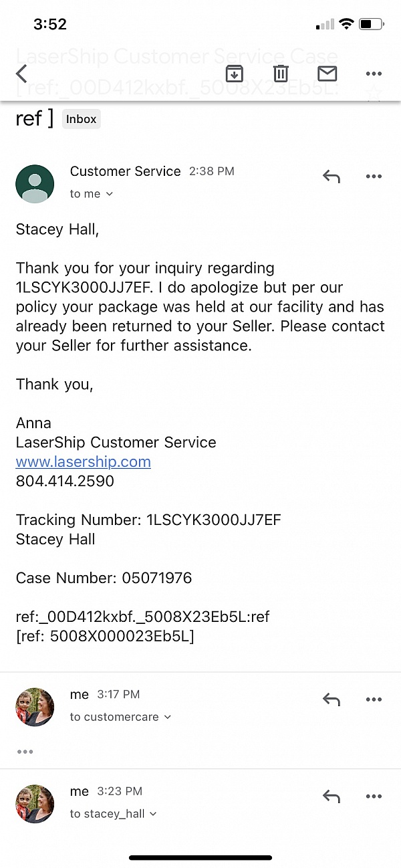
Task: Tap the 804.414.2590 phone number
Action: point(65,481)
